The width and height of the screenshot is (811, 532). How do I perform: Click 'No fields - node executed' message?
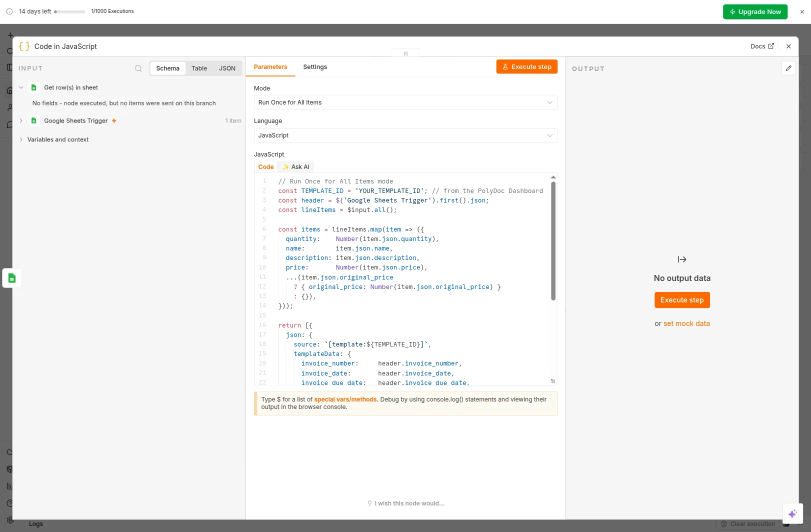tap(124, 103)
